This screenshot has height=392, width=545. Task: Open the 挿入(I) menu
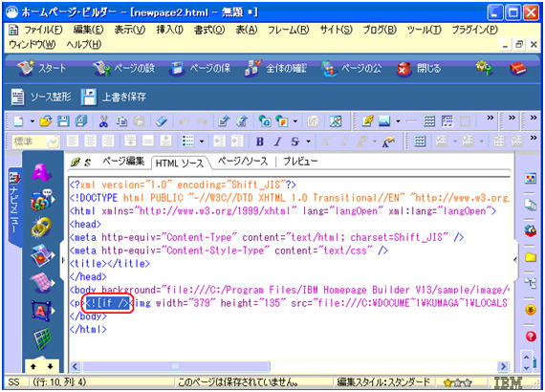169,31
